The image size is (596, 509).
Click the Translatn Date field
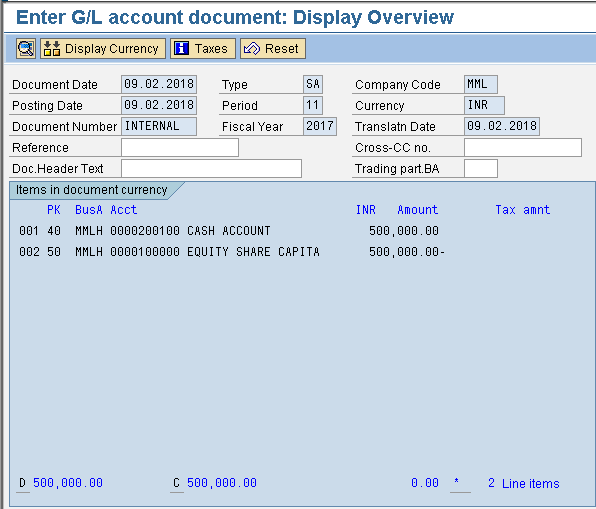[x=502, y=126]
